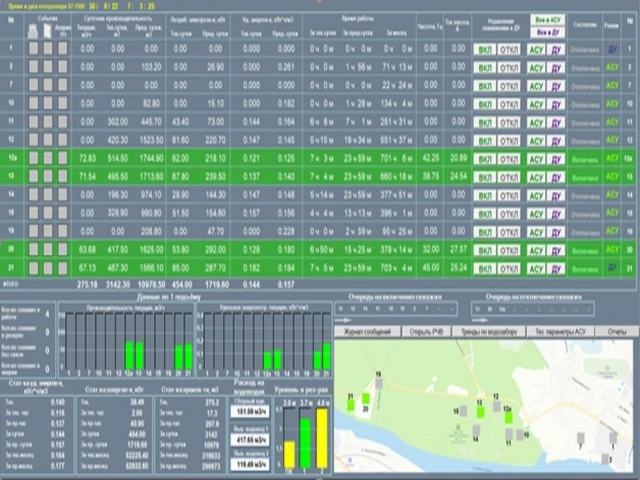Click the alarm indicator for well 1

tap(62, 49)
